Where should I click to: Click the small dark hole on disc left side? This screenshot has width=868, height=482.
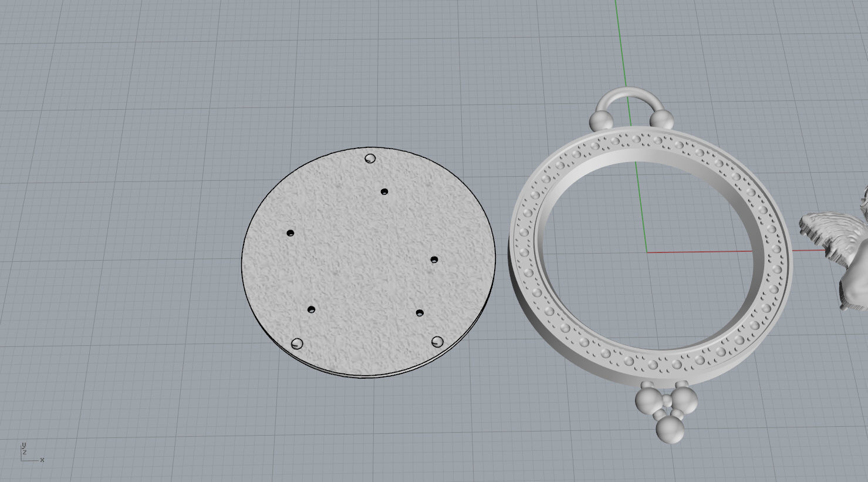pyautogui.click(x=290, y=233)
